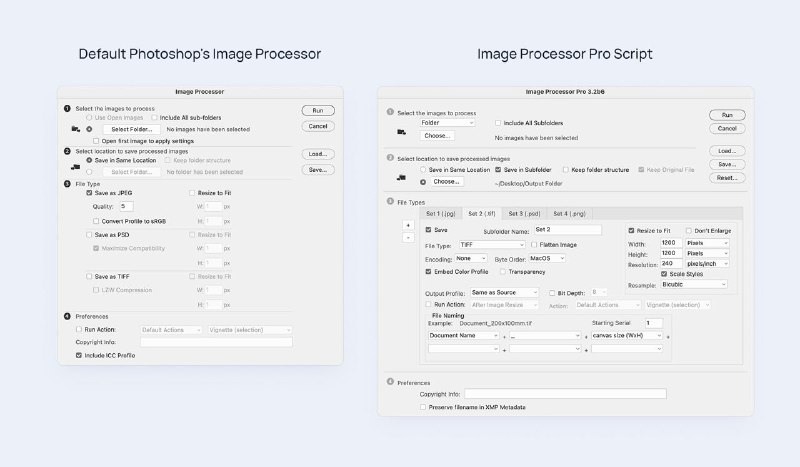Click the JPEG Quality input field

point(127,207)
